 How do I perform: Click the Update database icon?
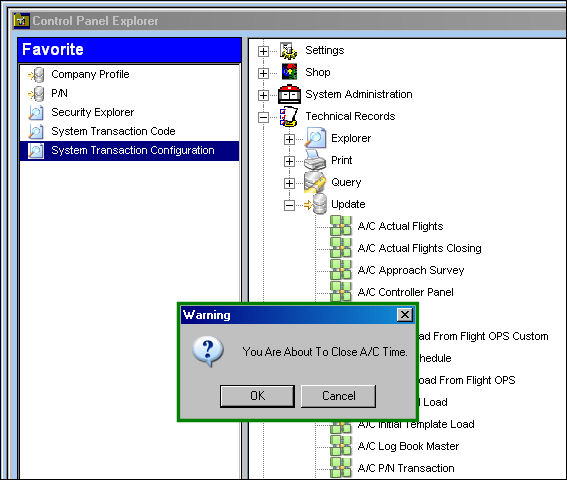tap(316, 204)
